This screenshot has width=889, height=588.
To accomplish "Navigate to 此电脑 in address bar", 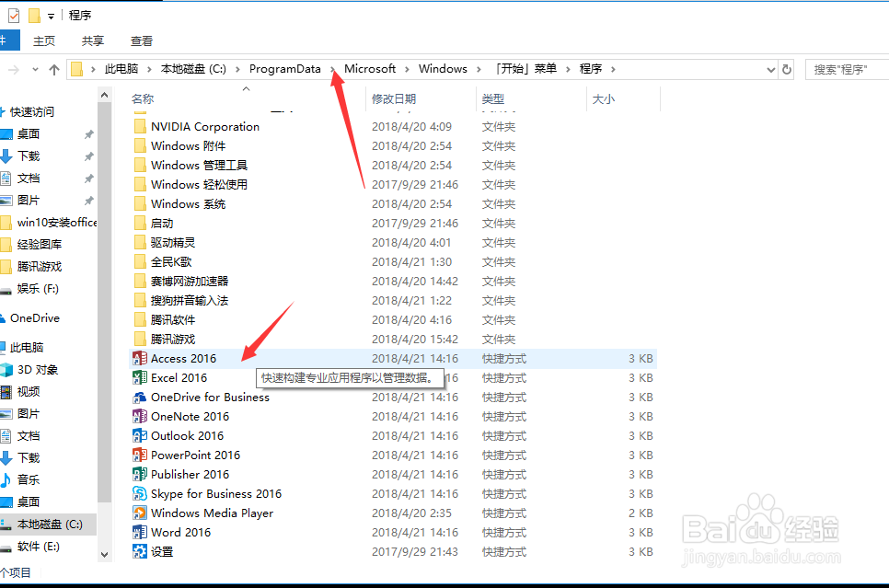I will point(121,69).
